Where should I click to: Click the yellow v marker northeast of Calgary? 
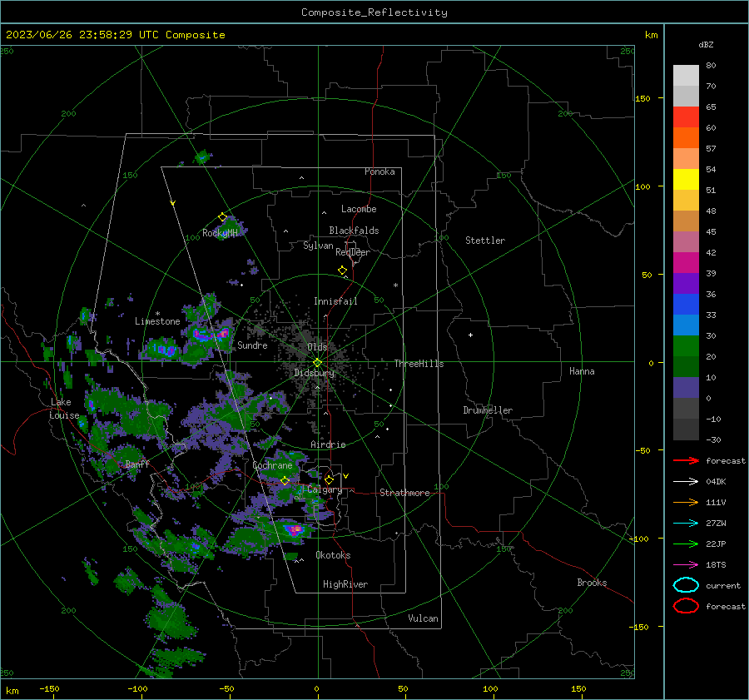pyautogui.click(x=346, y=476)
